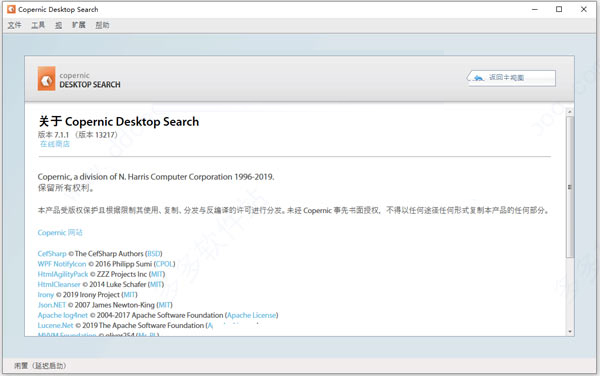Open the Irony project link

click(46, 295)
